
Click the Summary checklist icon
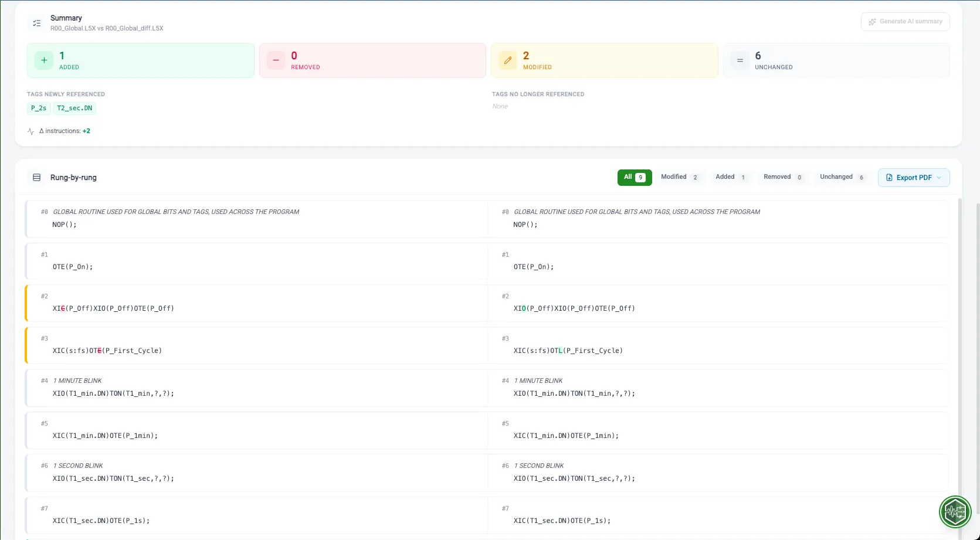[36, 23]
